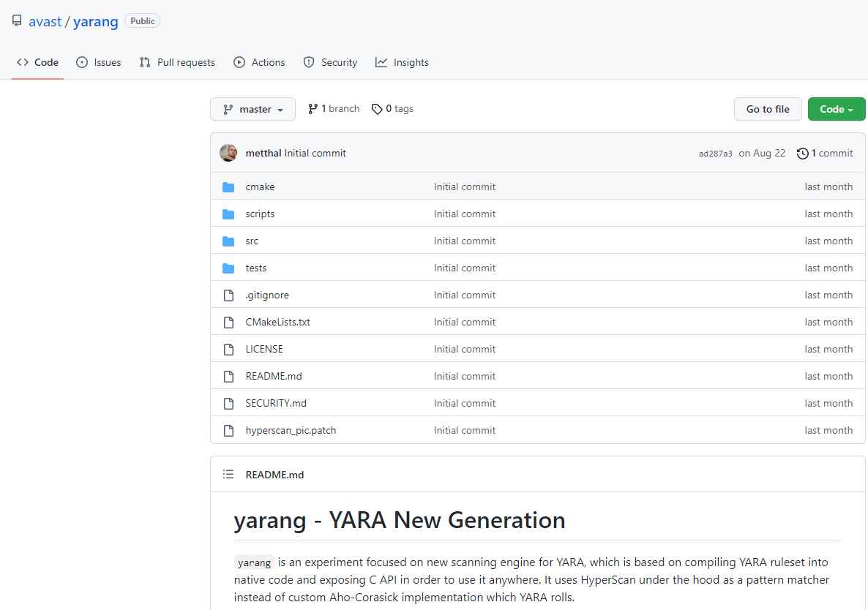
Task: Click the repository book icon beside avast
Action: click(x=16, y=20)
